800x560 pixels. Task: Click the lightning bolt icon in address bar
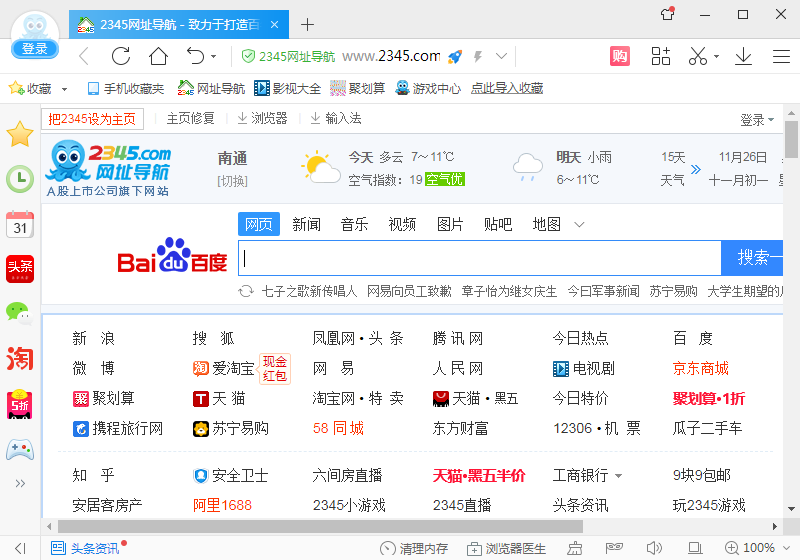click(478, 56)
